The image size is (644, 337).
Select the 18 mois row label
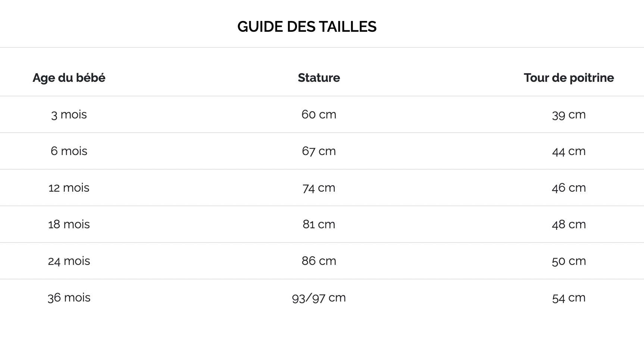pyautogui.click(x=69, y=224)
